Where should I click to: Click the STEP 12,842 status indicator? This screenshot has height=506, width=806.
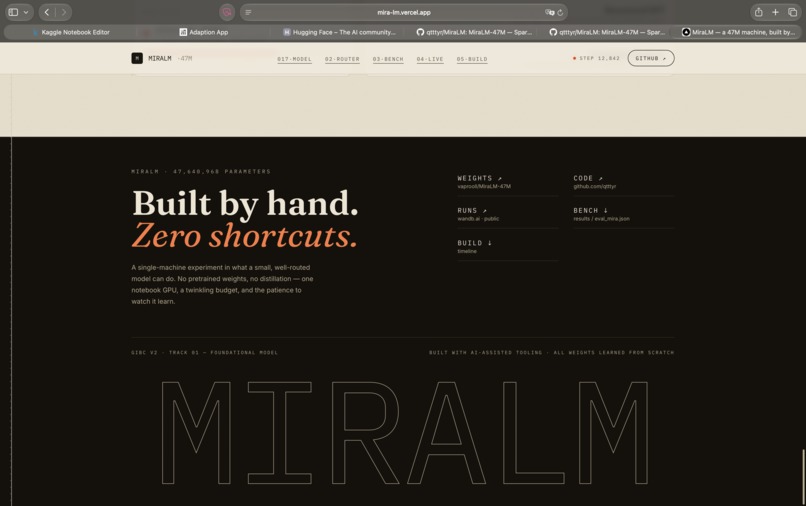(x=596, y=58)
